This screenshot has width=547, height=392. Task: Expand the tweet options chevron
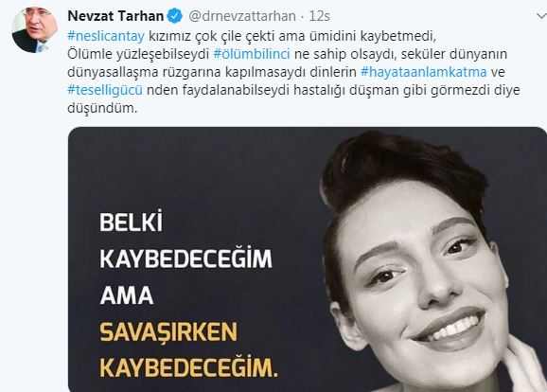pyautogui.click(x=541, y=16)
